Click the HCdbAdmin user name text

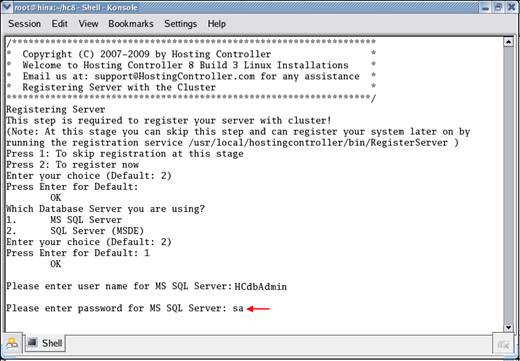(260, 286)
